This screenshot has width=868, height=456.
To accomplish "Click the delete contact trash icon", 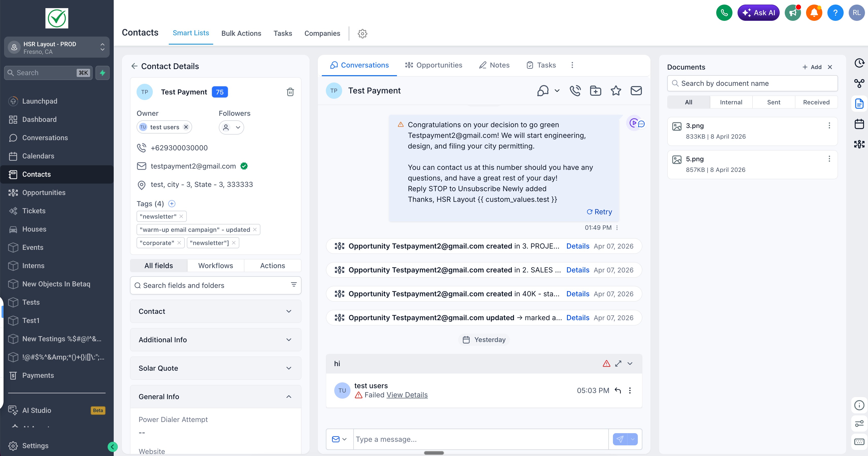I will pos(290,92).
